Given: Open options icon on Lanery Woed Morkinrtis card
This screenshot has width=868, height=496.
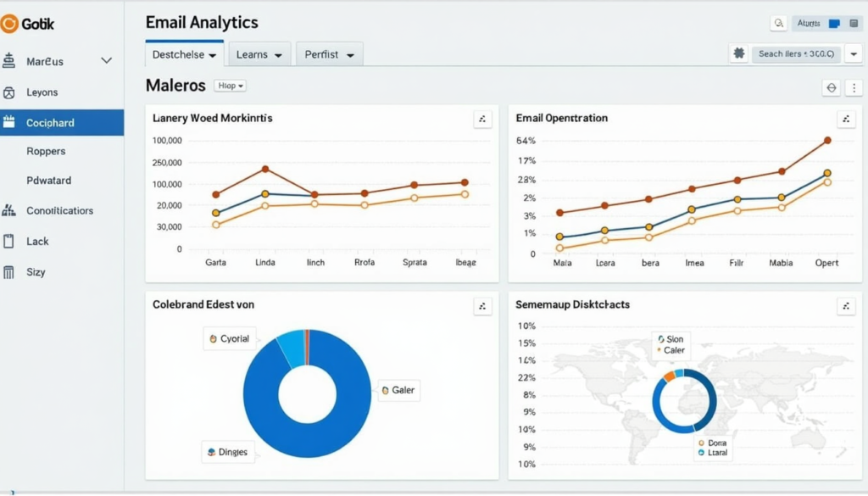Looking at the screenshot, I should pos(482,119).
